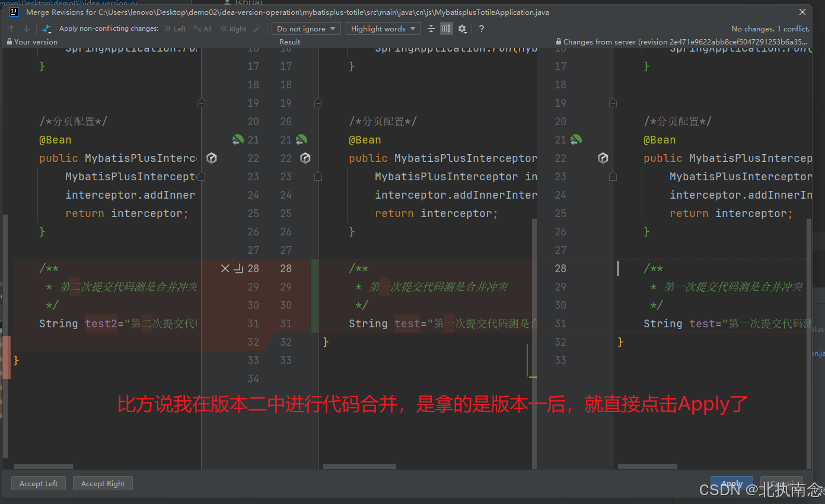Apply All non-conflicting changes
825x504 pixels.
click(203, 28)
